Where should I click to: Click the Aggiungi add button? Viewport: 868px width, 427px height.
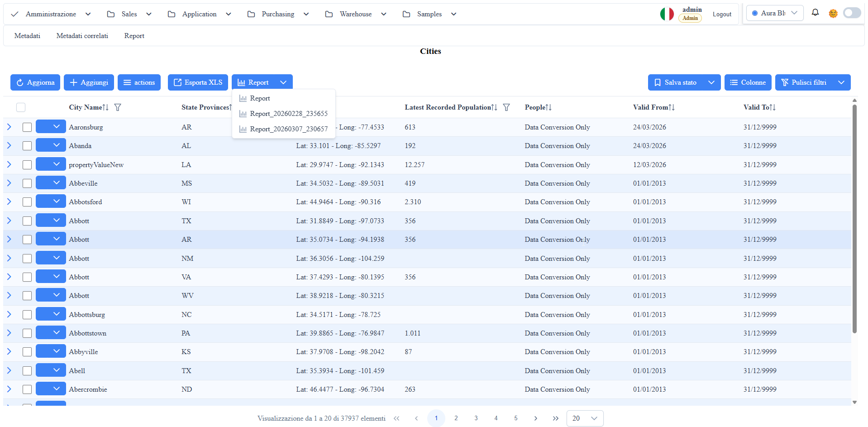point(89,82)
